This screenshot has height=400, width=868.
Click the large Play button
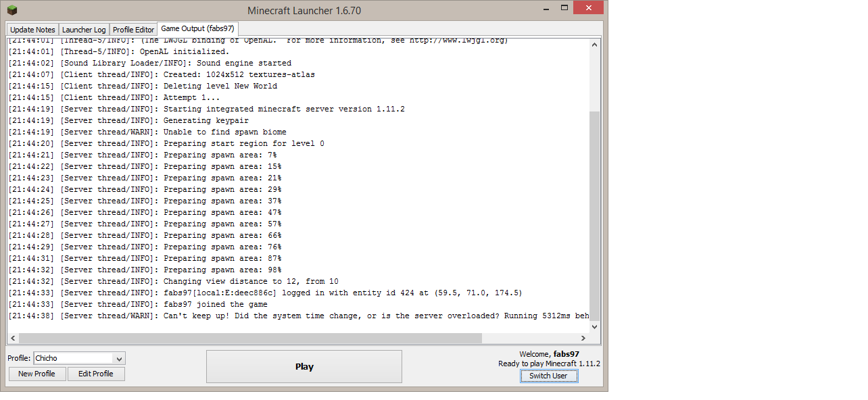coord(304,366)
